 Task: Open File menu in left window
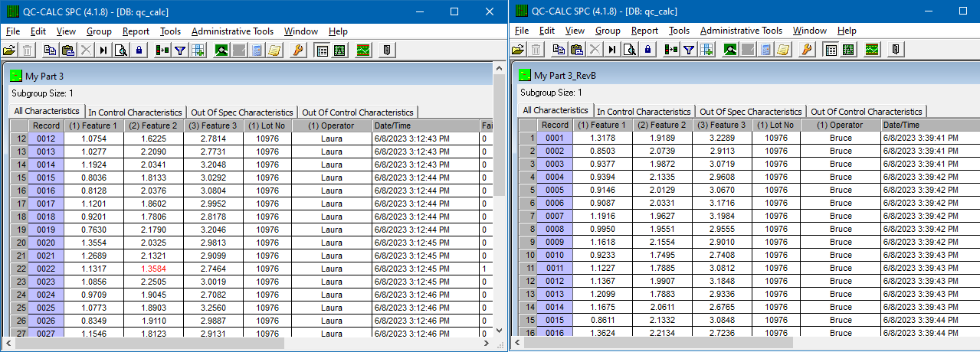(13, 31)
